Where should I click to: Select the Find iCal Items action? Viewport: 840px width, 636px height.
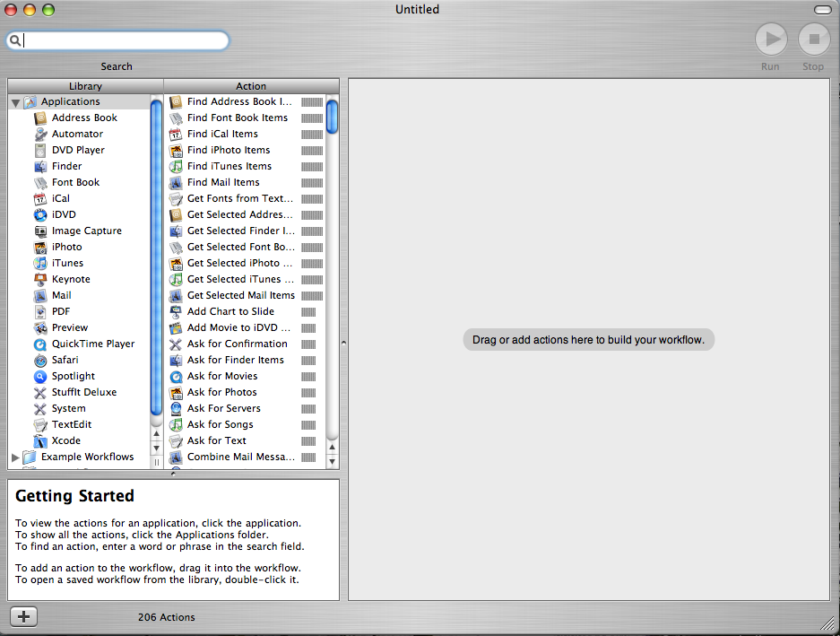click(x=246, y=134)
